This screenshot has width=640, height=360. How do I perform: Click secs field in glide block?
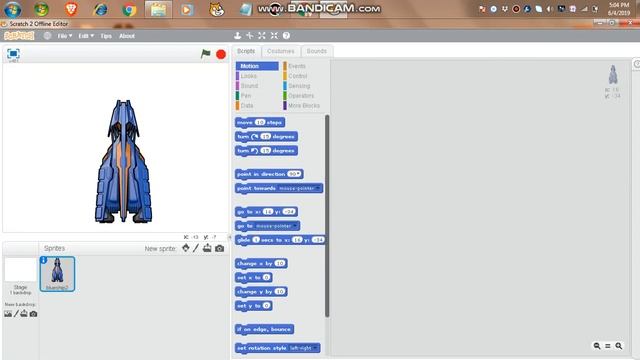coord(256,240)
